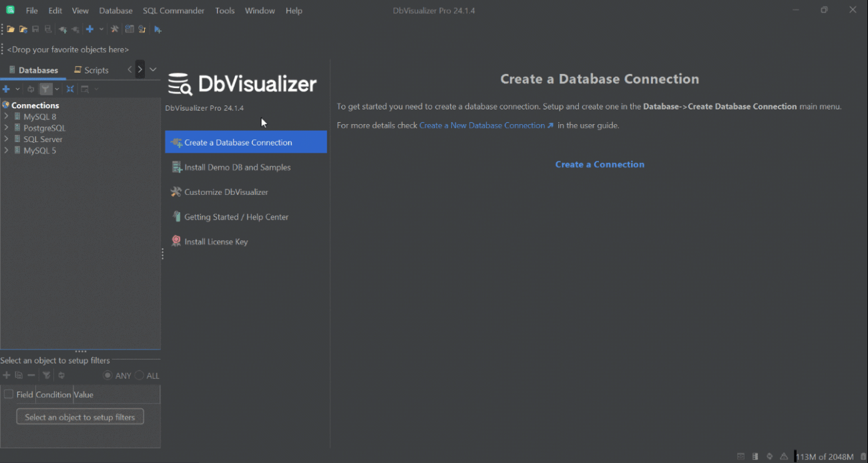Screen dimensions: 868x463
Task: Click the trash can garbage collection icon
Action: [x=863, y=456]
